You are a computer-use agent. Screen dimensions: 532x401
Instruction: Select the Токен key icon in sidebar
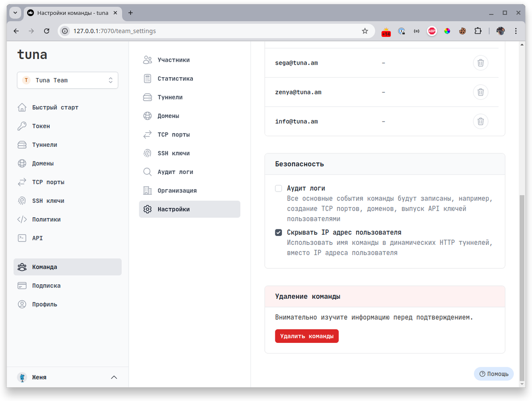22,126
